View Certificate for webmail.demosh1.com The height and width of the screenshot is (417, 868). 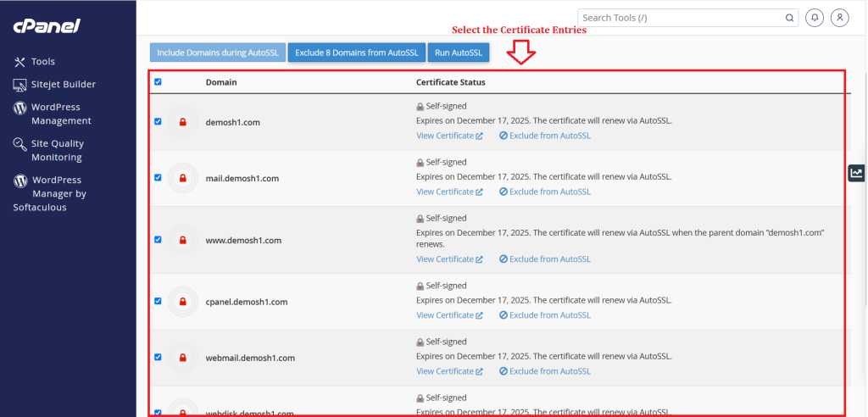[x=449, y=371]
